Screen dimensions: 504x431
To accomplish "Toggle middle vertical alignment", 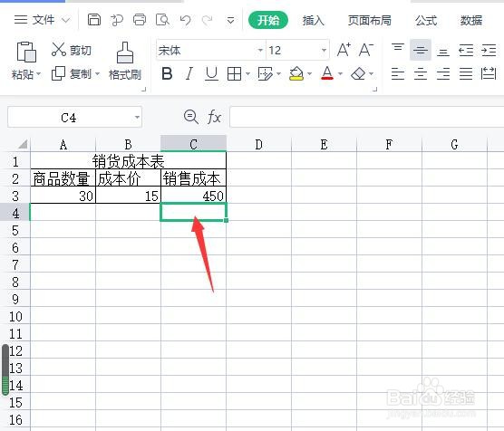I will click(x=421, y=50).
